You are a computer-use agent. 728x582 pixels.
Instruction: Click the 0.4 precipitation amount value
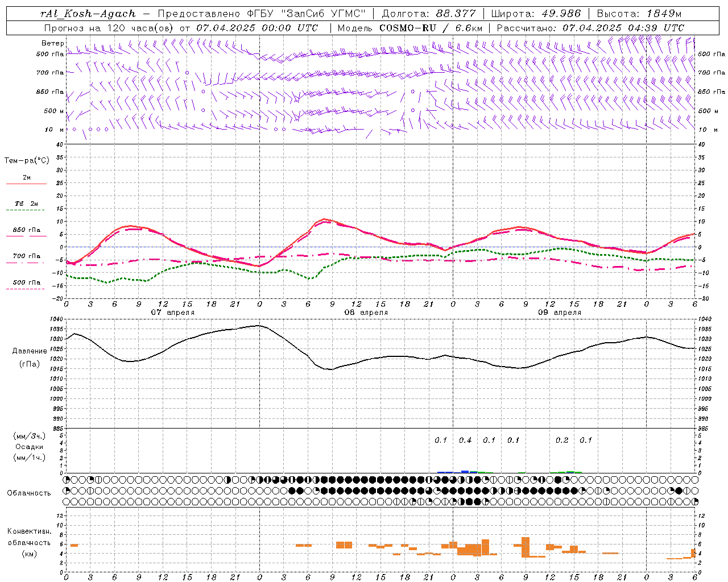pyautogui.click(x=465, y=440)
